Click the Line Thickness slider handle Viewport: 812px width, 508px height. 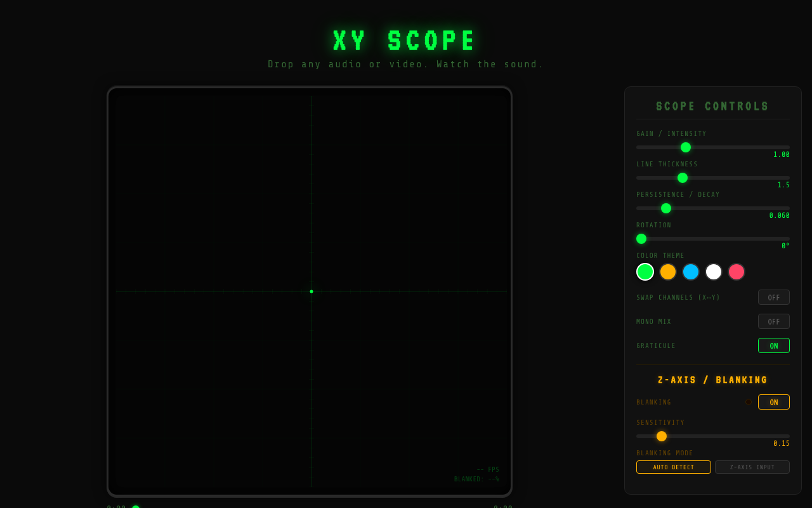coord(683,178)
